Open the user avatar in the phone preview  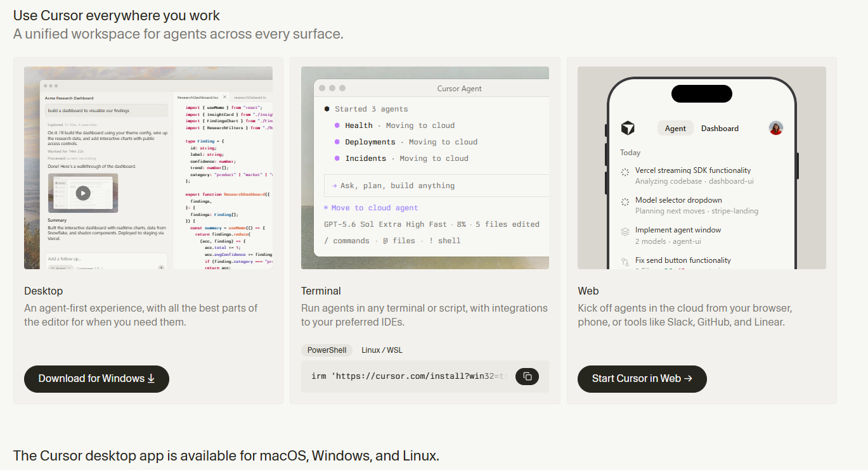(775, 128)
